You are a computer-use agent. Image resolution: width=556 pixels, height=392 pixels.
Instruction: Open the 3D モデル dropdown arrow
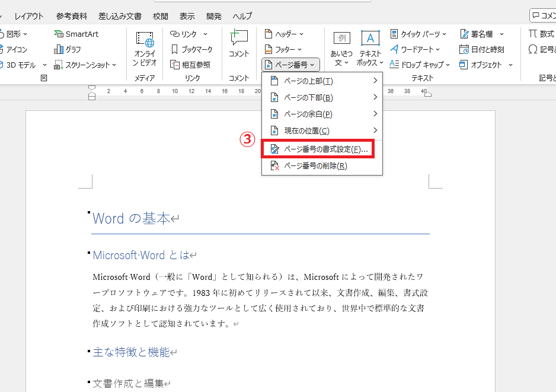pos(44,65)
